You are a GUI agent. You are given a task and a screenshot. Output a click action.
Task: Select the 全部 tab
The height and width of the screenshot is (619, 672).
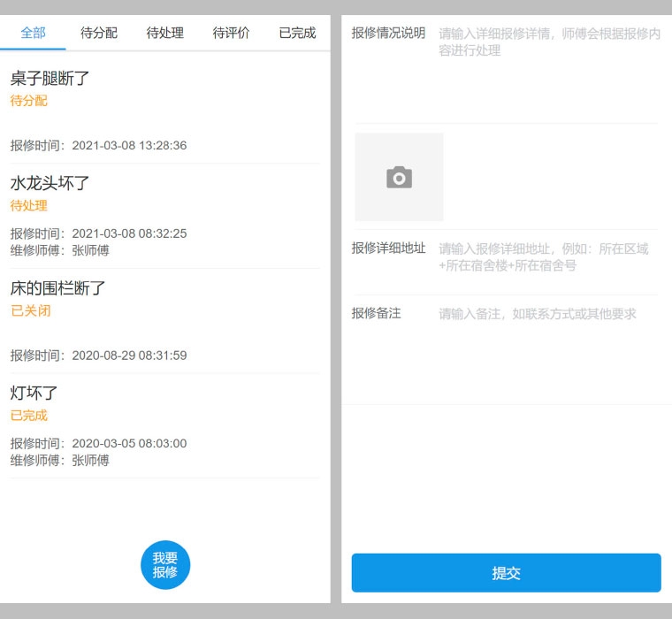tap(33, 33)
